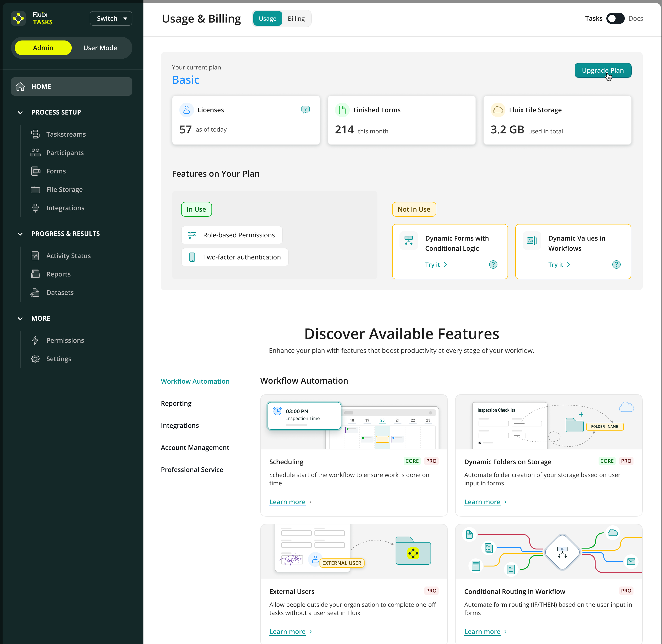
Task: Open the Participants sidebar item
Action: click(x=65, y=152)
